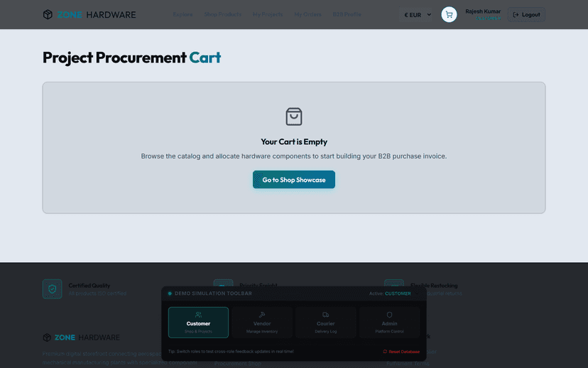This screenshot has width=588, height=368.
Task: Go to Shop Products in navigation
Action: [x=223, y=15]
